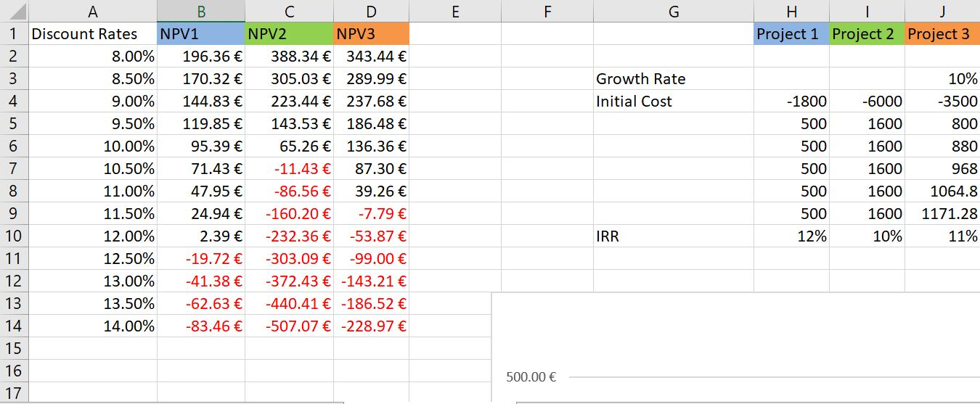Click the Growth Rate label cell
The width and height of the screenshot is (980, 404).
point(674,78)
